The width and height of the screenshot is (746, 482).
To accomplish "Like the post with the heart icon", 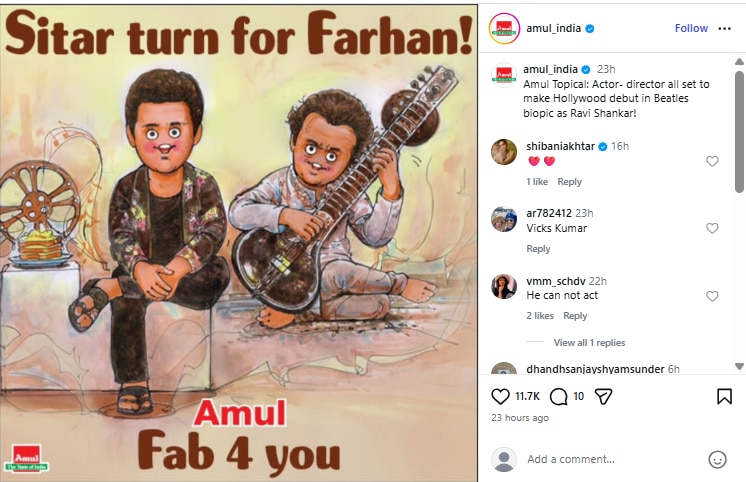I will point(500,396).
